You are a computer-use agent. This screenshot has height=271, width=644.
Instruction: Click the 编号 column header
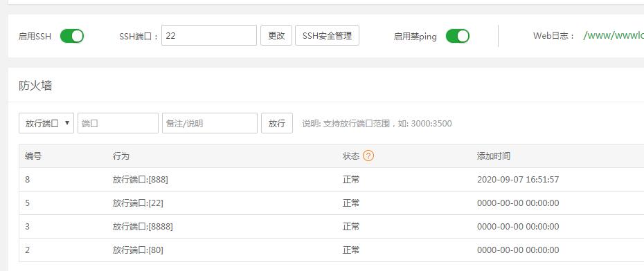[33, 156]
